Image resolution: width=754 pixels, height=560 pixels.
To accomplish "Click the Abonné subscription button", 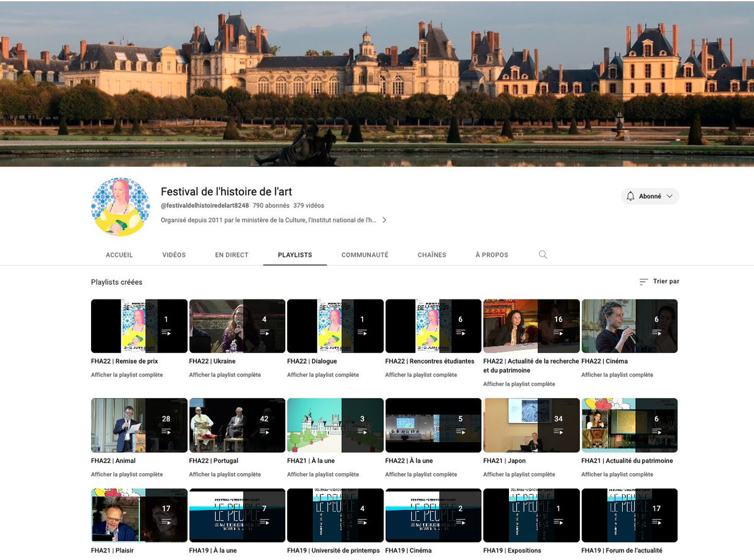I will click(x=650, y=197).
